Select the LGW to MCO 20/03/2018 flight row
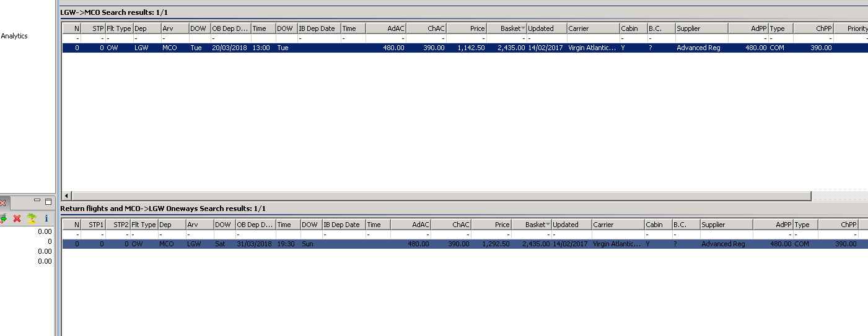The image size is (868, 336). 465,48
